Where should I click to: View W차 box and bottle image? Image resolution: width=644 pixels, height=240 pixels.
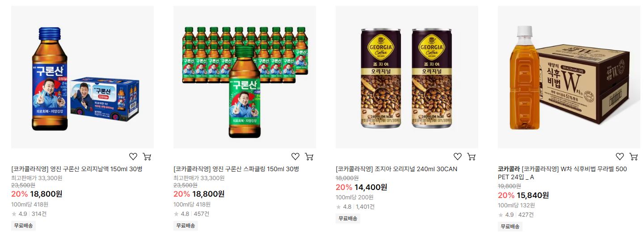569,77
